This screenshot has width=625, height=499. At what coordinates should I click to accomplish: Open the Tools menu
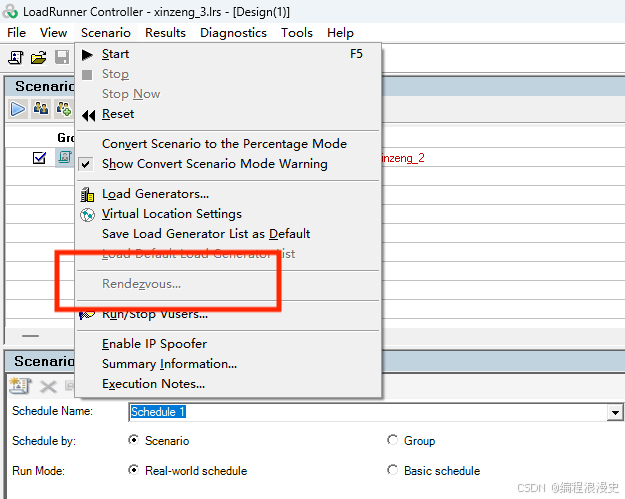tap(297, 33)
